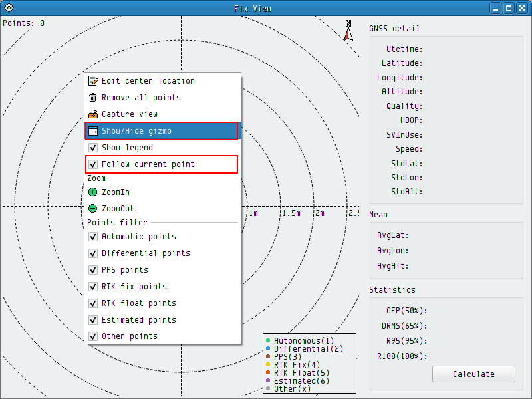Click the green plus ZoomIn icon
This screenshot has height=399, width=532.
[93, 192]
